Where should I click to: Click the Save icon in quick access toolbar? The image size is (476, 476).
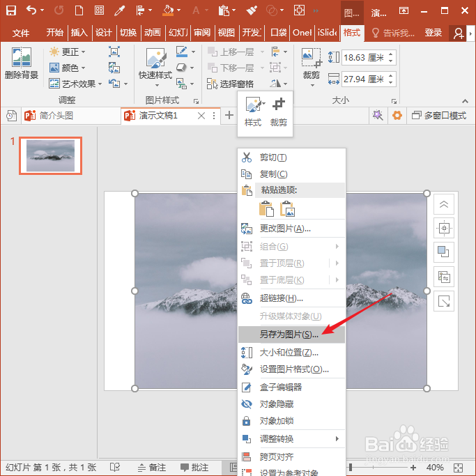[x=11, y=10]
